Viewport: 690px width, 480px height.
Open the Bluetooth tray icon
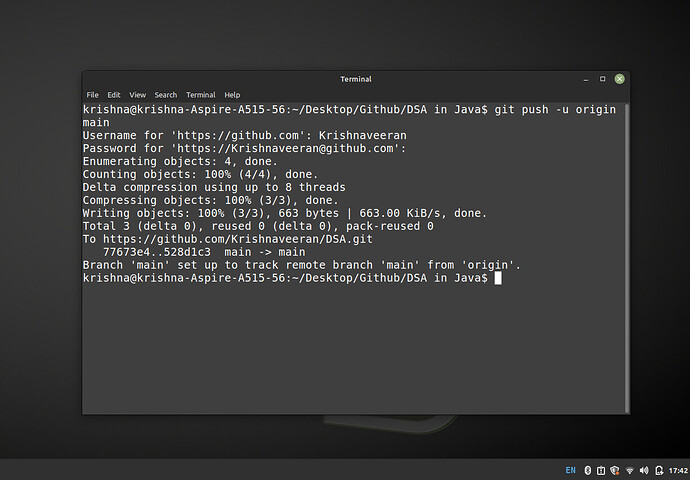587,470
